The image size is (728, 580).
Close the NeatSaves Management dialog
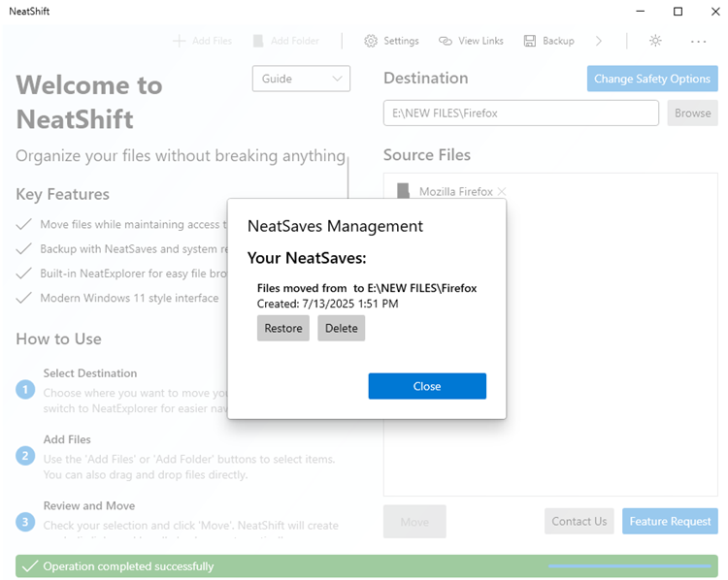pyautogui.click(x=427, y=386)
